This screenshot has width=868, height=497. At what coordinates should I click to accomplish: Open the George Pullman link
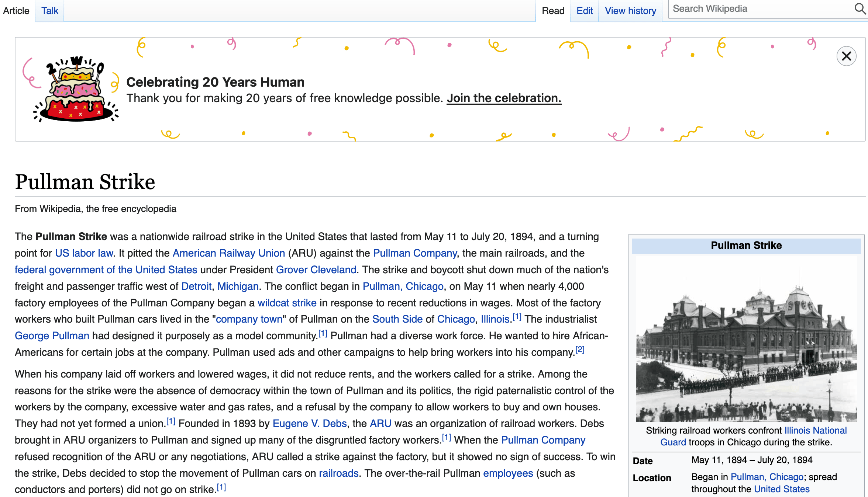[52, 336]
